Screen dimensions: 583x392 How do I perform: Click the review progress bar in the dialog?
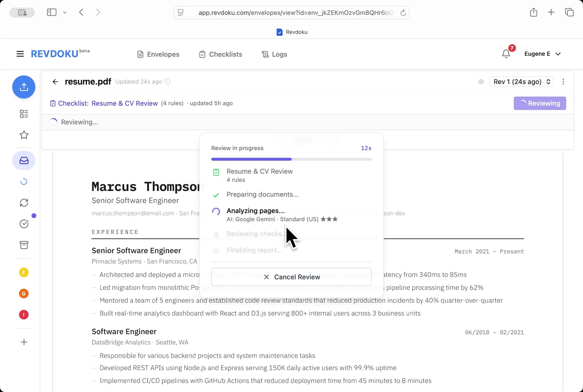pyautogui.click(x=291, y=159)
